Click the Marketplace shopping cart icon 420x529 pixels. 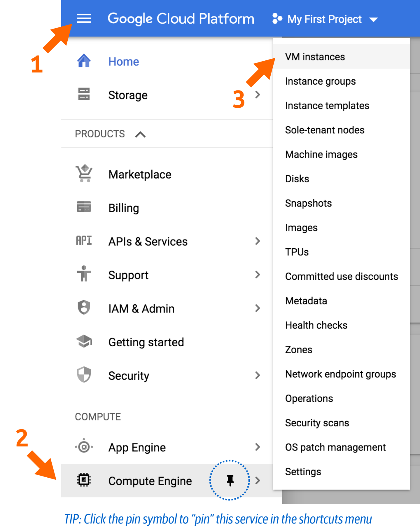[84, 173]
